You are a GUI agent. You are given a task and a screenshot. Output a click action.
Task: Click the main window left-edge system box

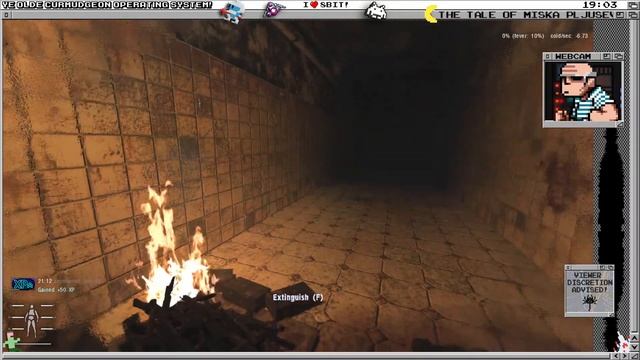(x=7, y=15)
